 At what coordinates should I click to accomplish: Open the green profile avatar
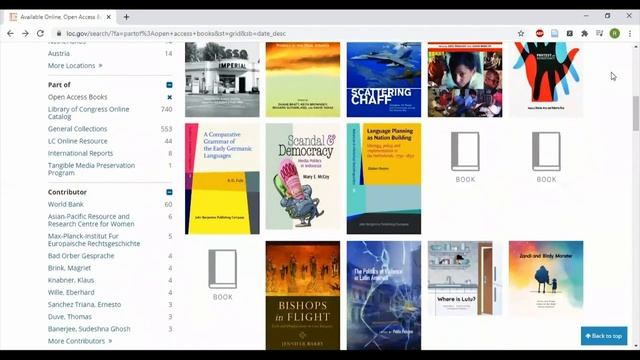tap(615, 33)
